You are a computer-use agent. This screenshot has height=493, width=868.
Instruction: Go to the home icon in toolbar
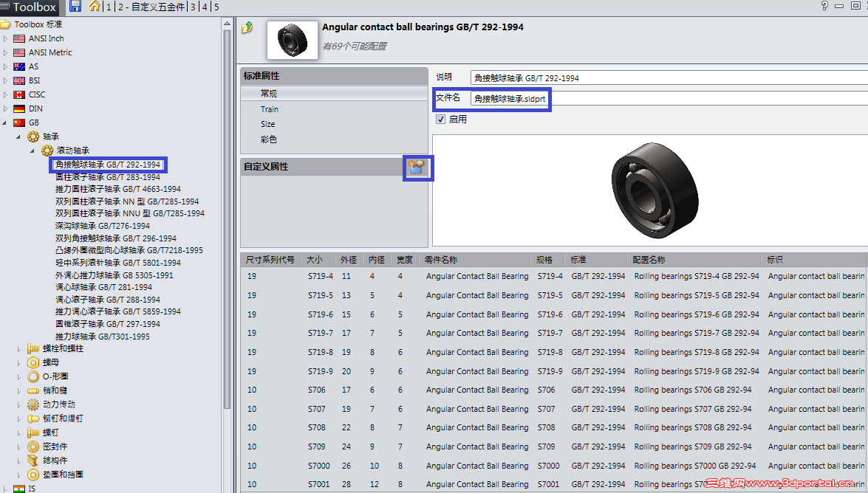(95, 7)
